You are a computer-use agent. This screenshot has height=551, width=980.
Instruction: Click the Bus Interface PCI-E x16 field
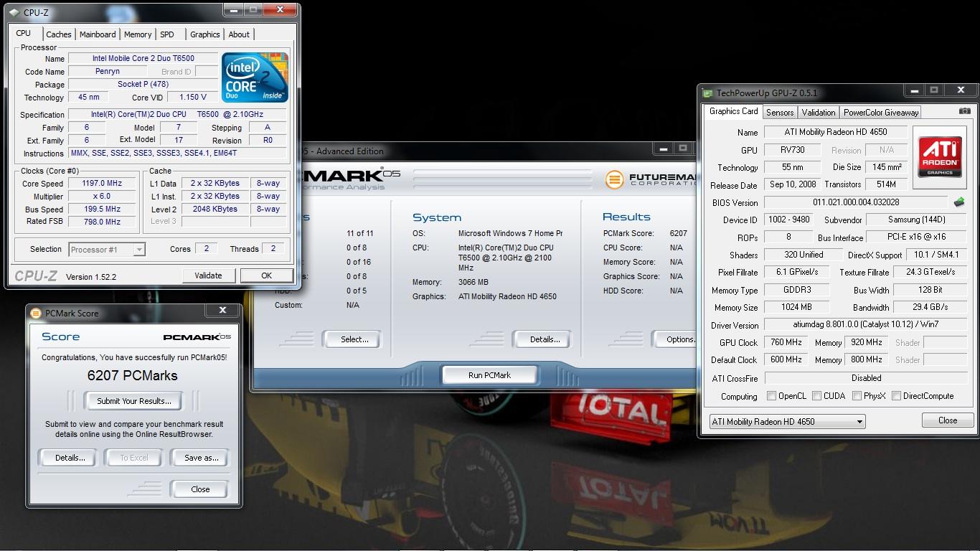916,237
